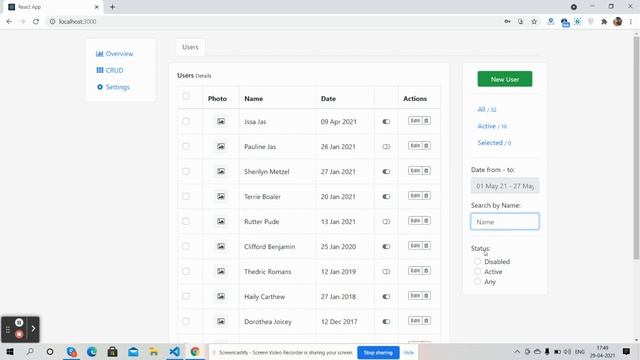Open photo placeholder for Dorothea Joicey
Viewport: 640px width, 360px height.
point(221,321)
